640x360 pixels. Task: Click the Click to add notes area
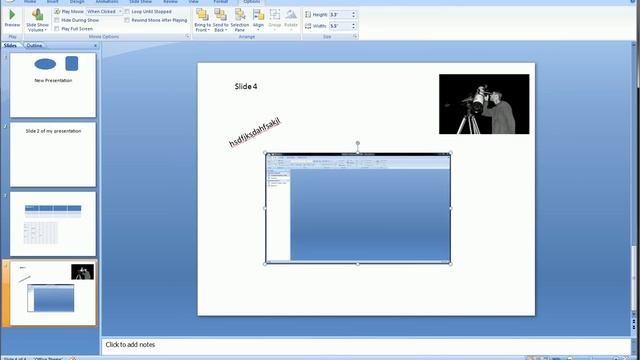366,345
